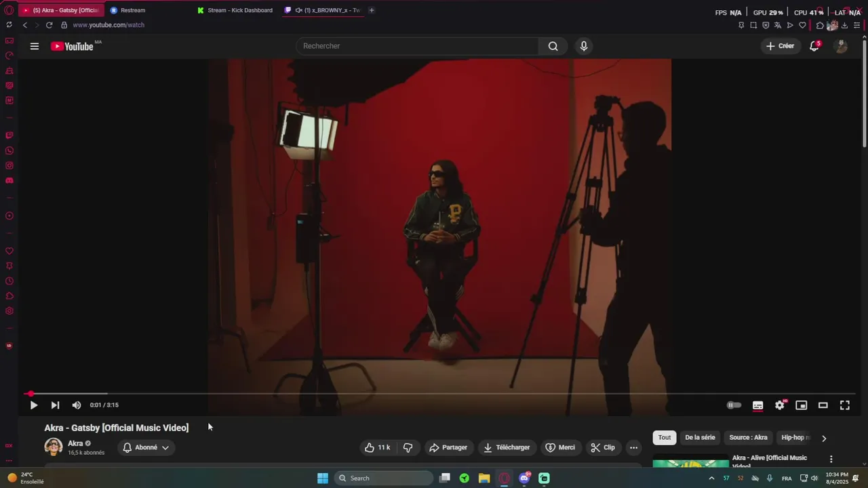Play the Gatsby music video
This screenshot has width=868, height=488.
[33, 405]
